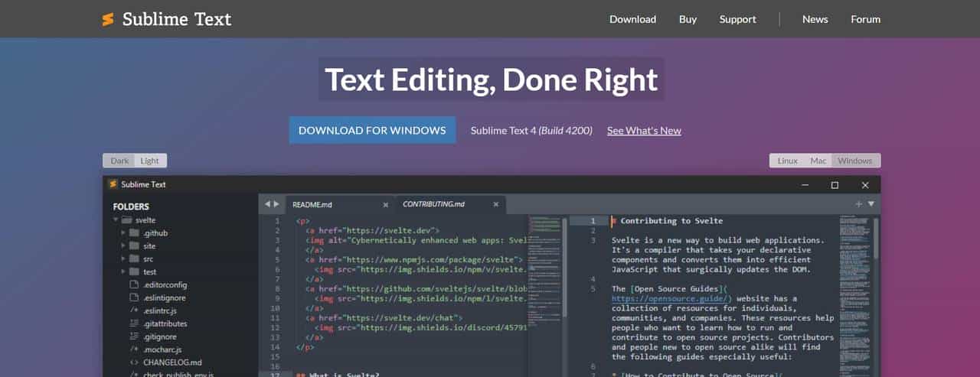Click the .mocharc.js code file icon
Screen dimensions: 980x377
pyautogui.click(x=134, y=349)
